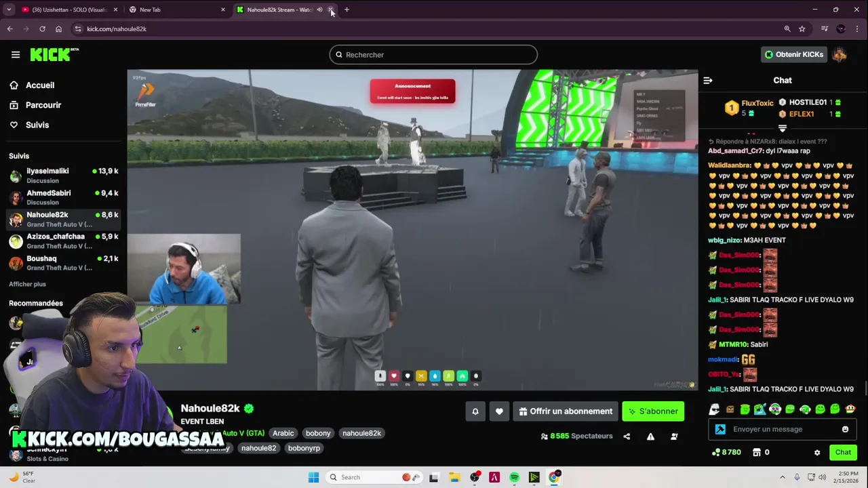Click Offrir un abonnement
The image size is (868, 488).
pyautogui.click(x=566, y=411)
